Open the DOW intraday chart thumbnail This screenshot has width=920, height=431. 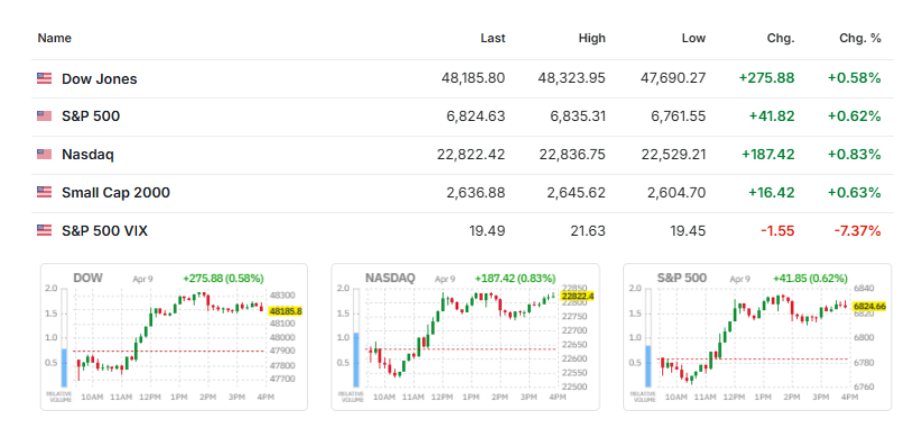(x=175, y=336)
